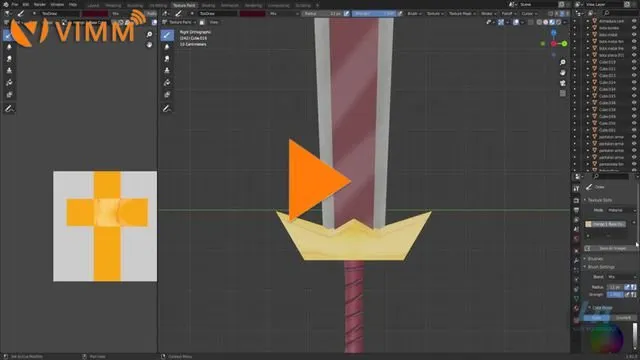
Task: Toggle strength pressure sensitivity in the header
Action: (x=400, y=13)
